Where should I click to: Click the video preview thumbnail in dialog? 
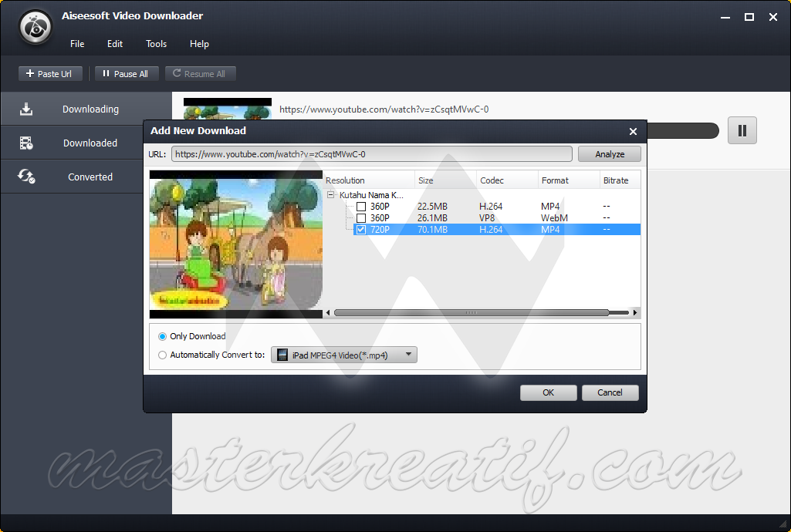(x=236, y=244)
